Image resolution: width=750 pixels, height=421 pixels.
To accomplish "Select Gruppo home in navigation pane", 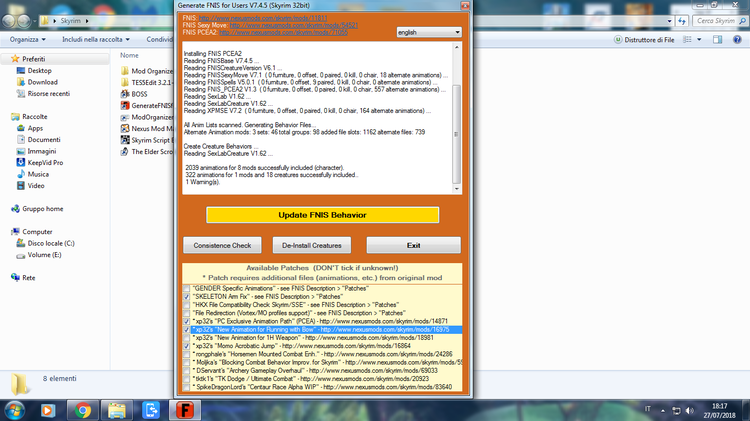I will (43, 209).
